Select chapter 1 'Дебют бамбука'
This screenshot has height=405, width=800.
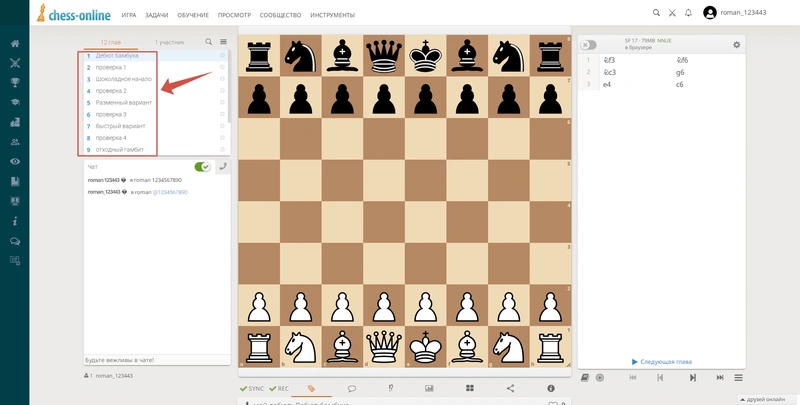coord(117,56)
